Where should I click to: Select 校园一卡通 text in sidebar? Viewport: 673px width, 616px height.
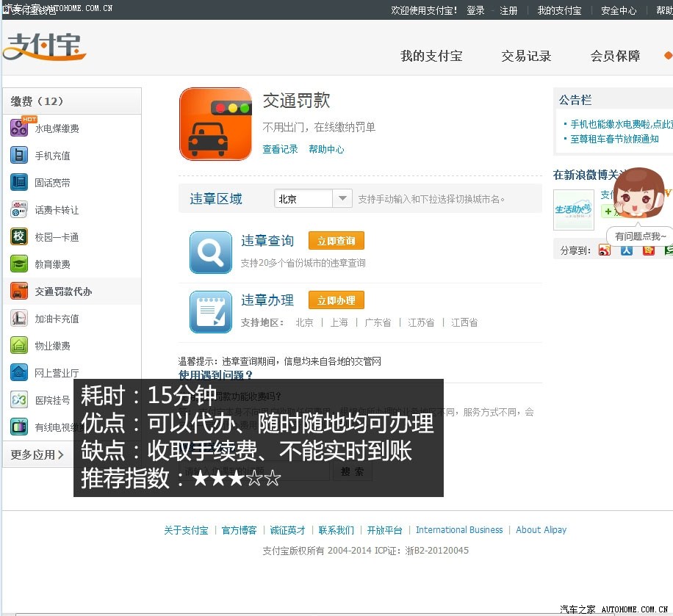57,237
